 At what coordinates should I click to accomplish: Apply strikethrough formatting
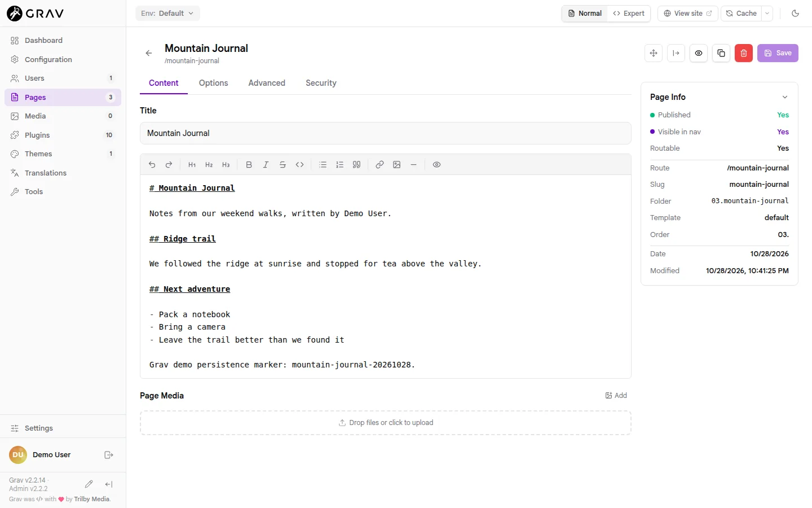(x=283, y=165)
